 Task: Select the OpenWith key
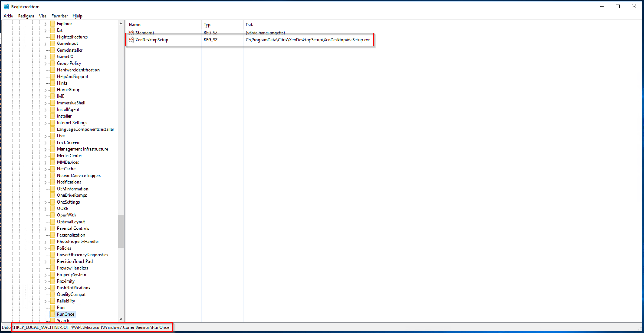point(67,215)
